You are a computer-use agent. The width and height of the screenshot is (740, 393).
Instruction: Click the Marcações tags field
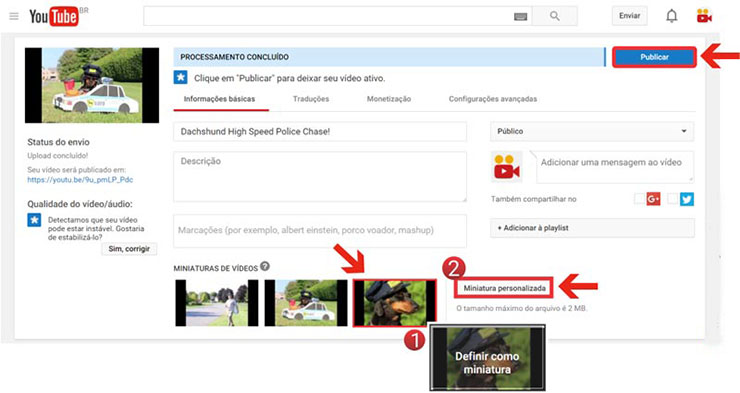(x=320, y=231)
